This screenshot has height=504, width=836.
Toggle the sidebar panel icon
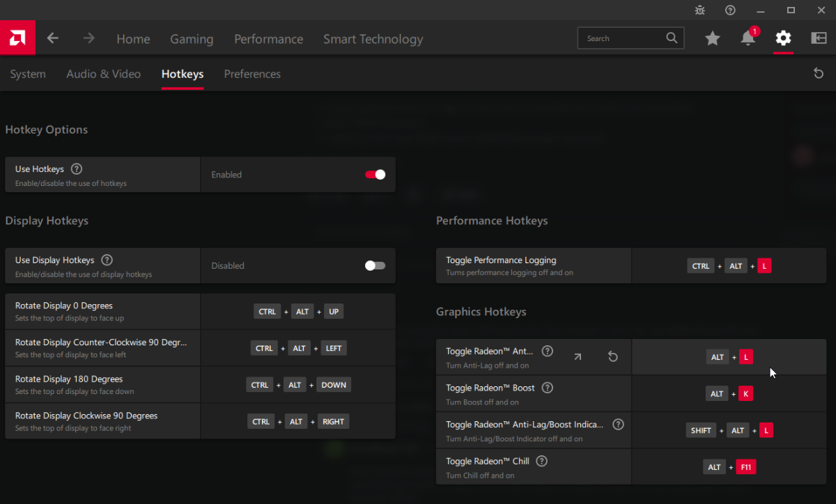click(819, 38)
